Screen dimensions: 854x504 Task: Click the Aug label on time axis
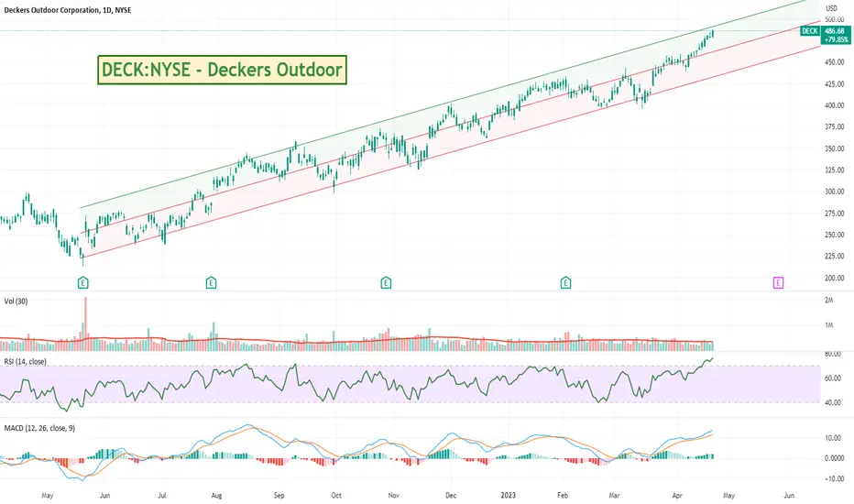coord(217,496)
